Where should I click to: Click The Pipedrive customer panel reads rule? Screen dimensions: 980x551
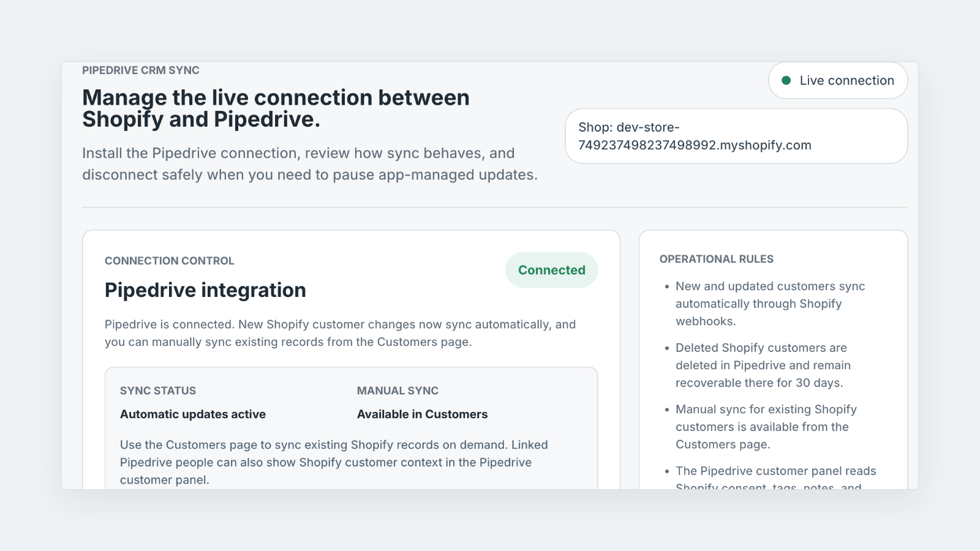pyautogui.click(x=776, y=477)
